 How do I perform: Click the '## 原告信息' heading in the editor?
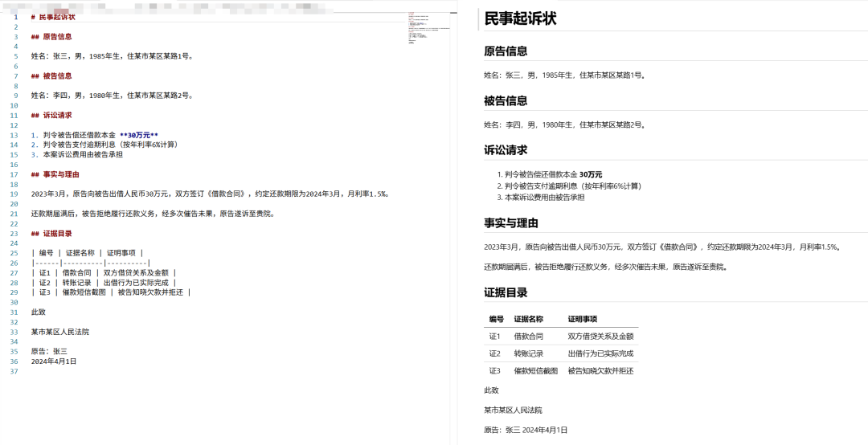pyautogui.click(x=51, y=36)
